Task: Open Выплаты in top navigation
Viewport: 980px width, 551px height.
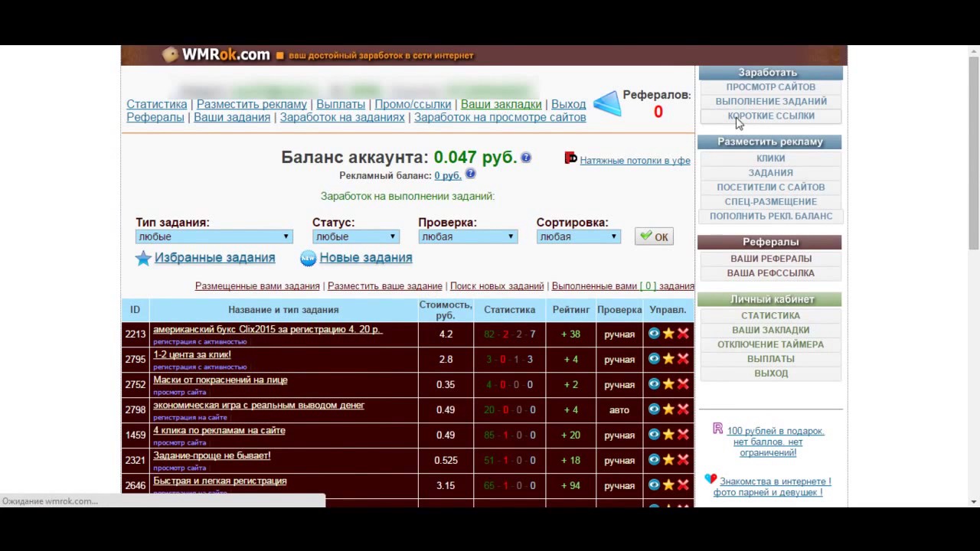Action: click(x=341, y=104)
